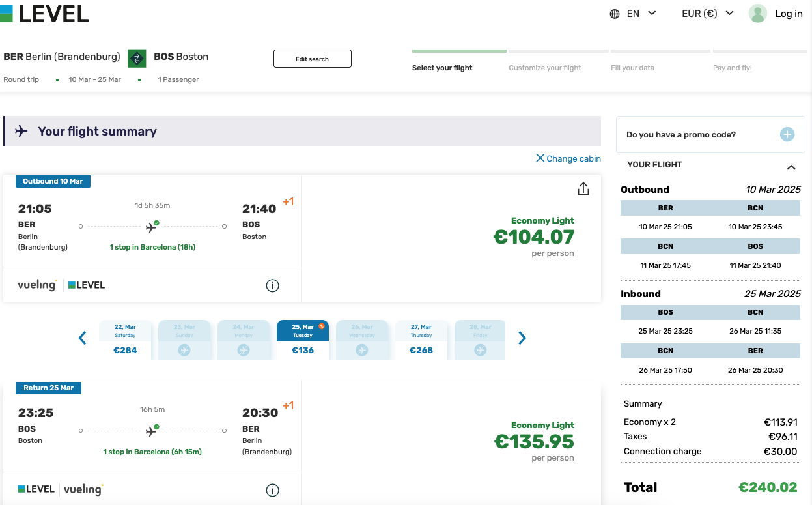
Task: Click the return 1 stop in Barcelona (6h 15m) text
Action: coord(152,452)
